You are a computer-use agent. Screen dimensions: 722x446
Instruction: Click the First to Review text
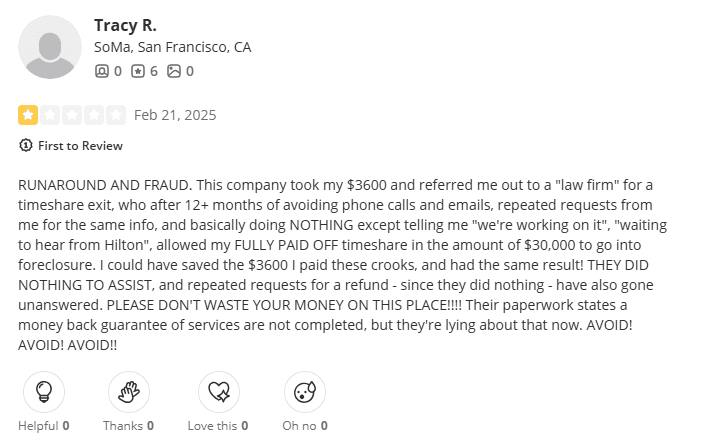point(80,146)
